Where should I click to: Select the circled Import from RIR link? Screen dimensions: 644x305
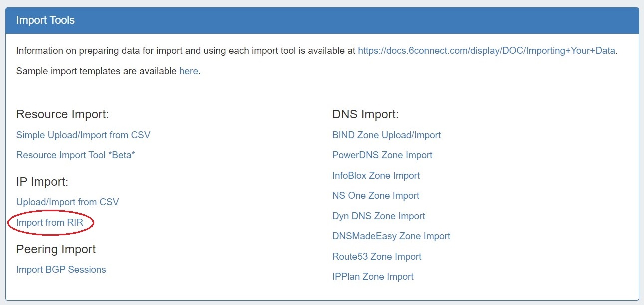tap(50, 223)
